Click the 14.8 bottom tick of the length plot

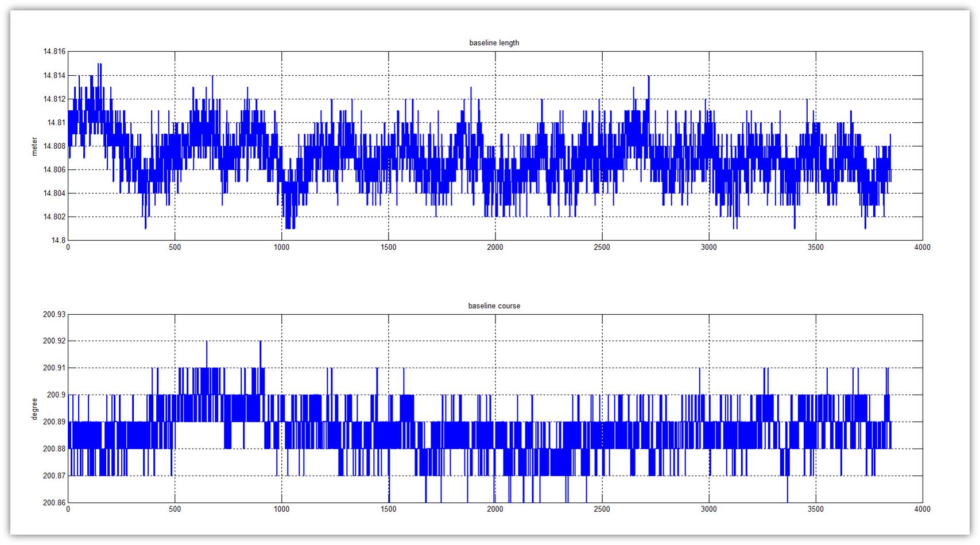pos(59,240)
